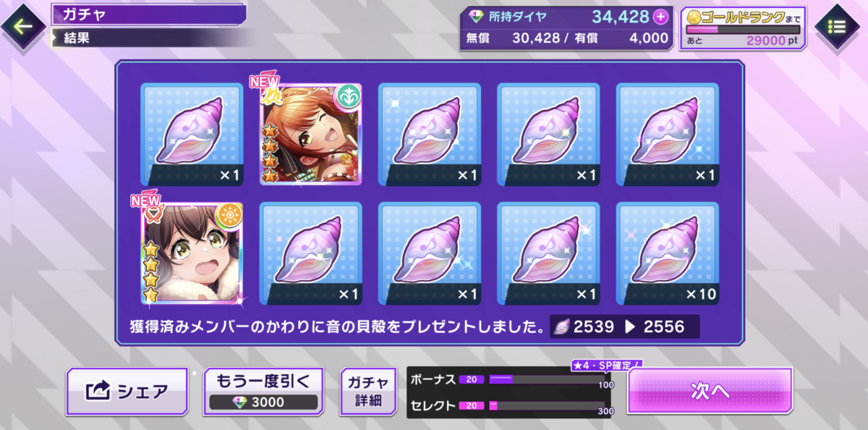Open ガチャ詳細 gacha details
This screenshot has height=430, width=868.
369,392
